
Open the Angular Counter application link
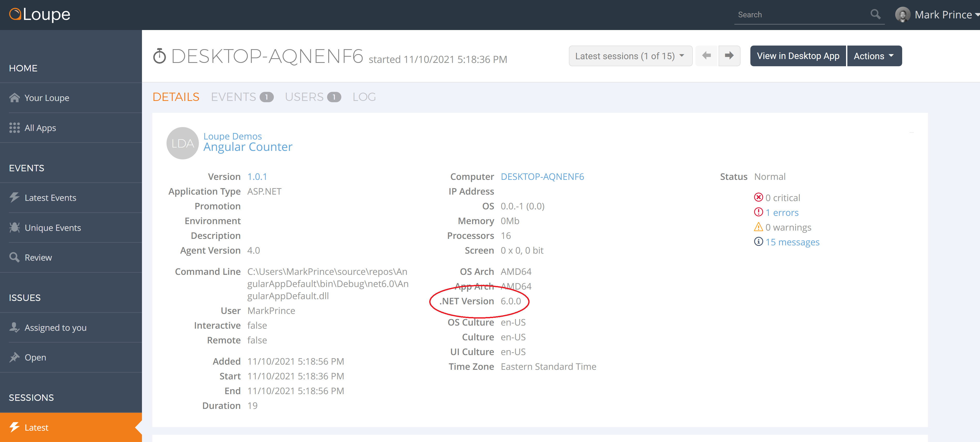pos(248,147)
